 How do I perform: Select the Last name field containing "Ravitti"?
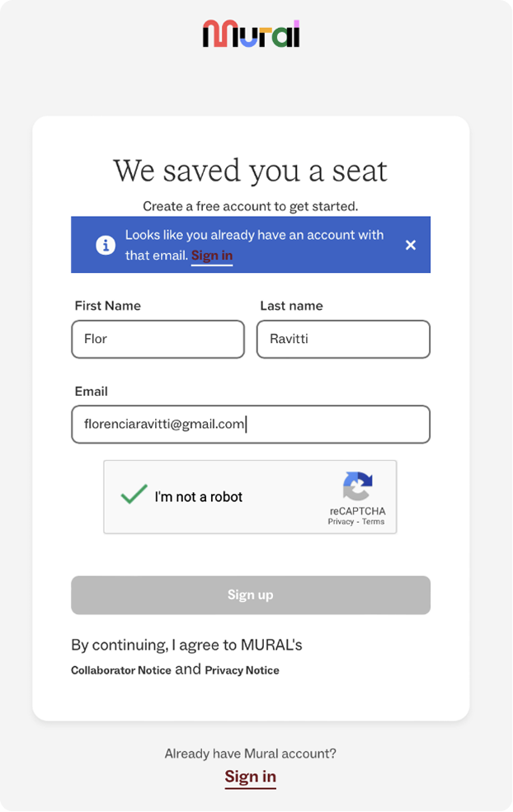click(343, 339)
